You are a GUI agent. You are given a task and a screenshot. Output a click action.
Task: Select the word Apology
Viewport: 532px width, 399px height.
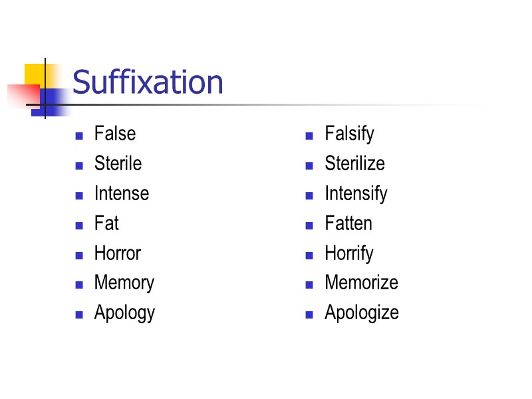click(x=124, y=313)
